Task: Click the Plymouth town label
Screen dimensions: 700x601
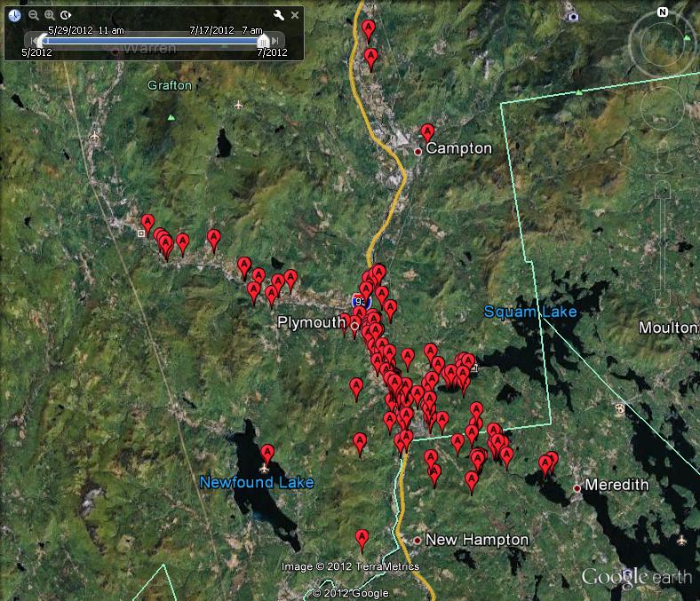Action: coord(311,322)
